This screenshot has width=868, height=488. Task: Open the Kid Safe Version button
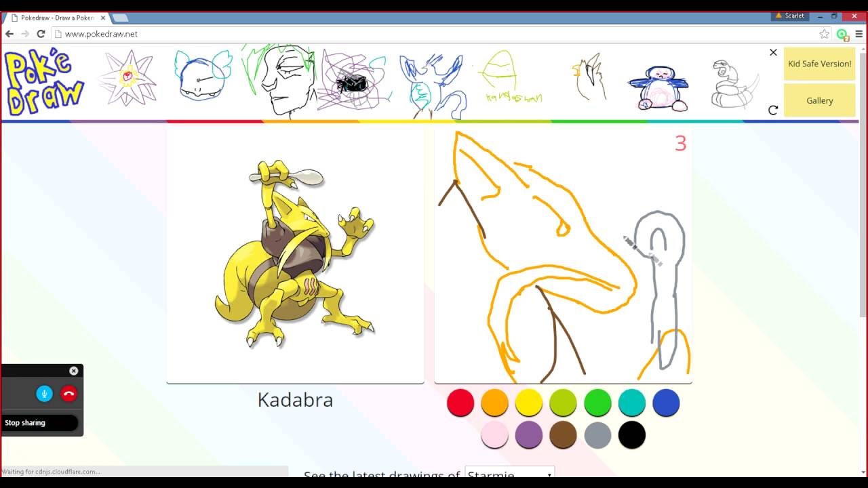click(x=819, y=64)
